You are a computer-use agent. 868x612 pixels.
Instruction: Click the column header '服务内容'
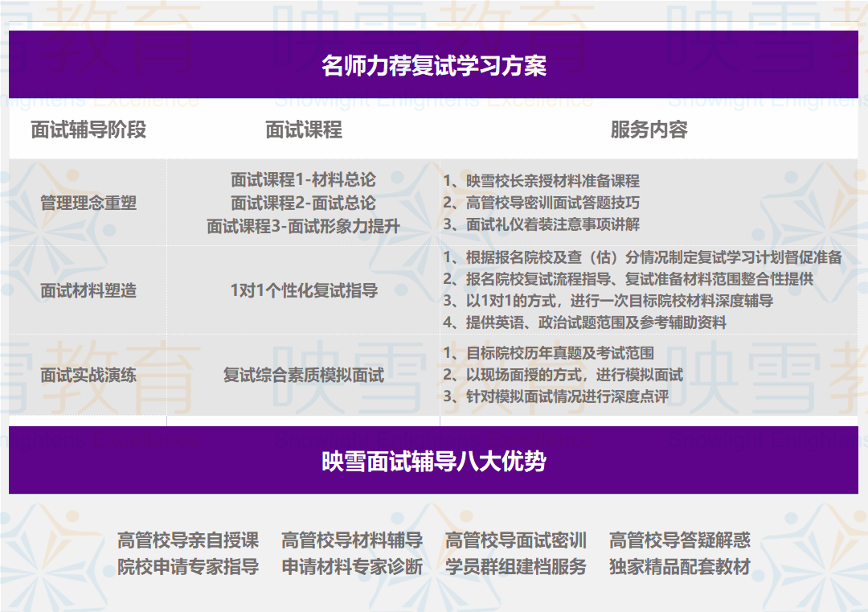649,129
